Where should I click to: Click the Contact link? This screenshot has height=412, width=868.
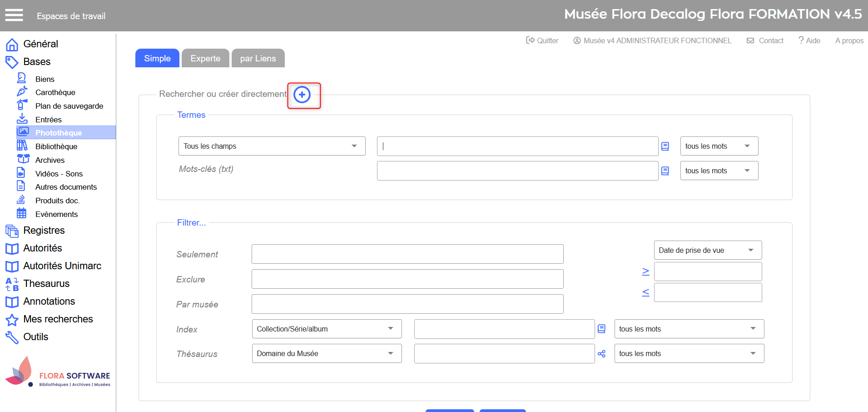[x=765, y=40]
